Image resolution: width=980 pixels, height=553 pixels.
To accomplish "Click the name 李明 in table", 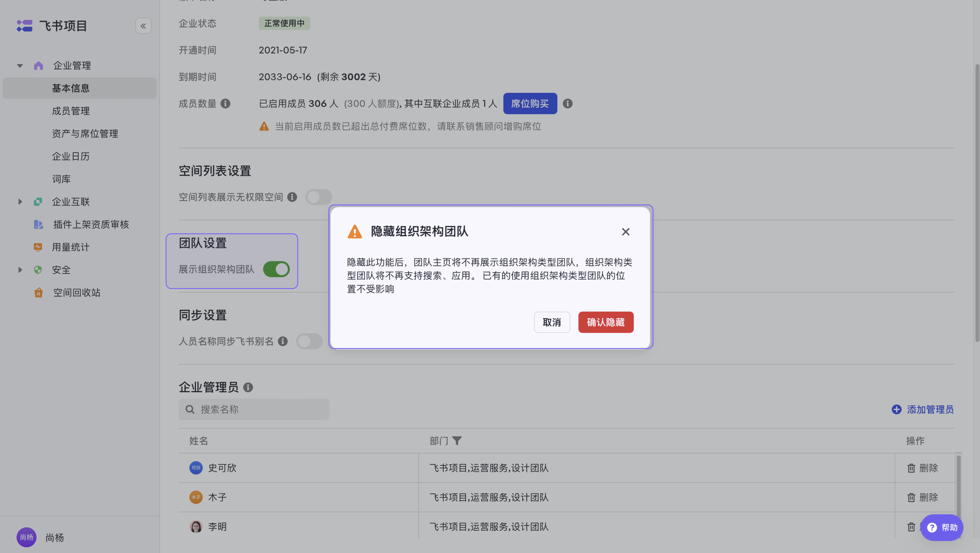I will (x=217, y=526).
